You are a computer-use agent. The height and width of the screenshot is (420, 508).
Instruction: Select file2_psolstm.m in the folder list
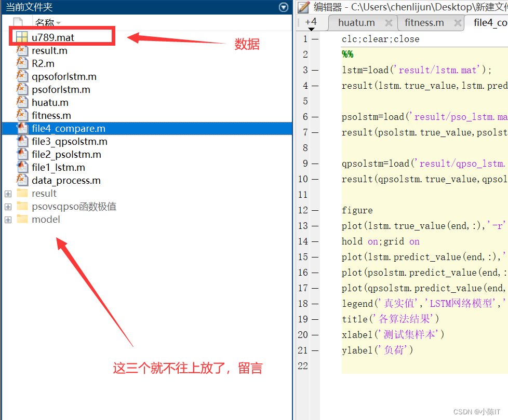coord(66,154)
